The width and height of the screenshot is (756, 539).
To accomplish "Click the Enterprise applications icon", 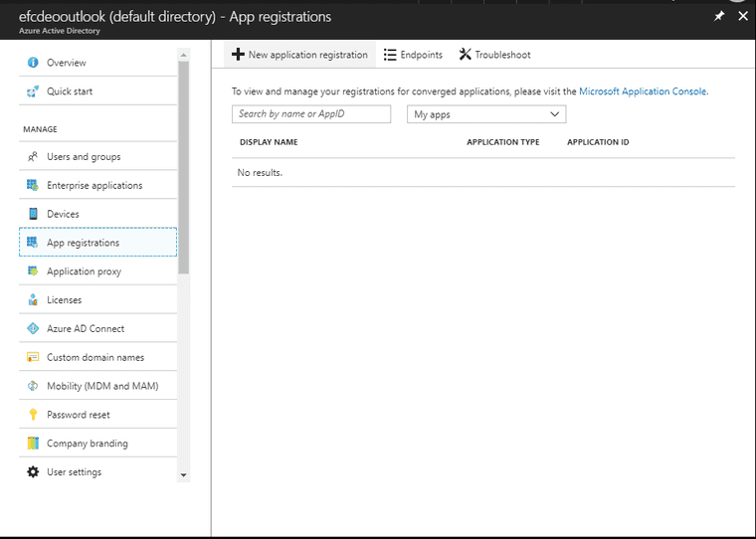I will click(x=33, y=186).
